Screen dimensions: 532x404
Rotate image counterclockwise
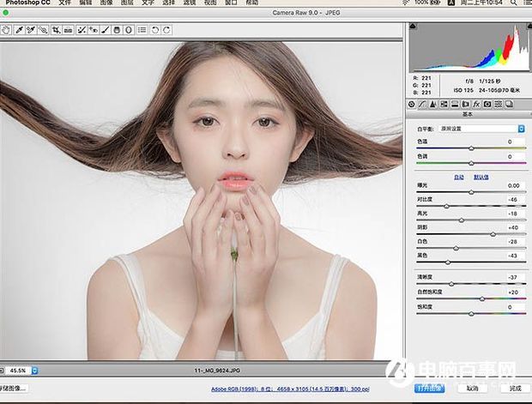pos(155,30)
